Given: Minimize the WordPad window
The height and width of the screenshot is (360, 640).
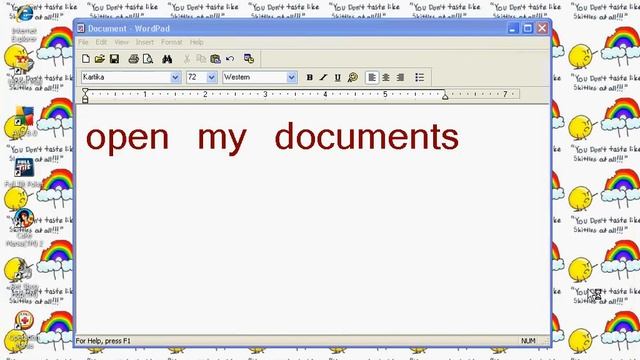Looking at the screenshot, I should pyautogui.click(x=513, y=28).
